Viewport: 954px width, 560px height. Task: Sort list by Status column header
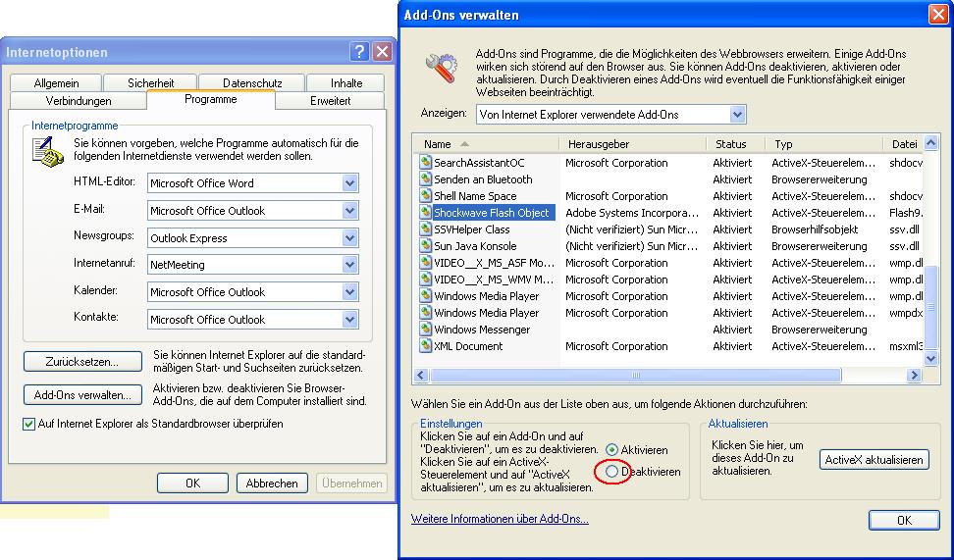[x=735, y=144]
